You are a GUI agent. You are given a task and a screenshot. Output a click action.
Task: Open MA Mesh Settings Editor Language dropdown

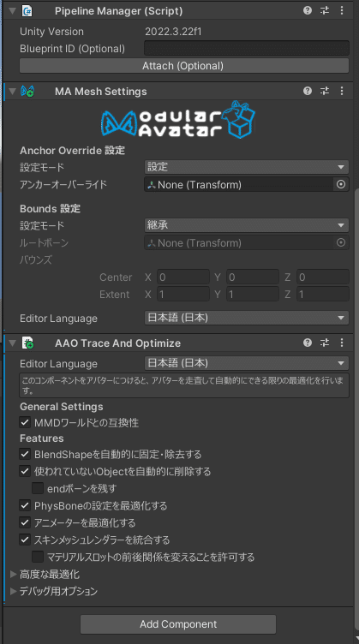[x=247, y=319]
